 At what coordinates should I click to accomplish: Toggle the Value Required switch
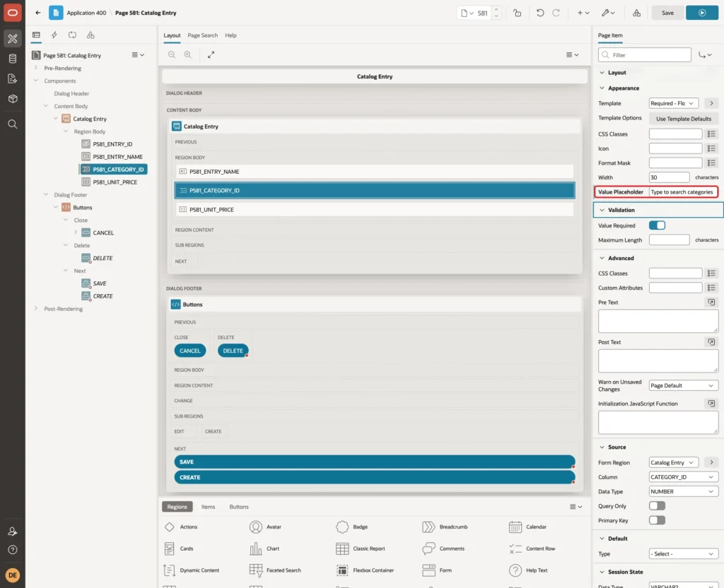657,225
